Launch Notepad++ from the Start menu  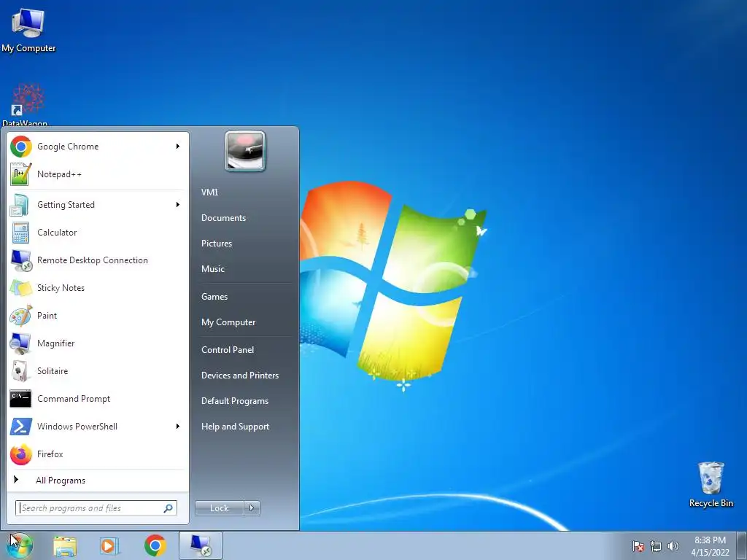98,174
